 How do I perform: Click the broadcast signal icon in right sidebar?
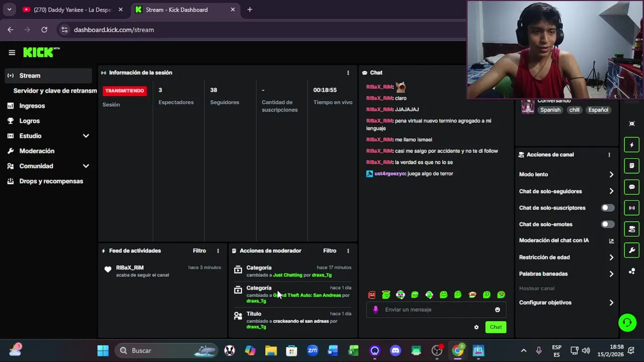(x=632, y=208)
